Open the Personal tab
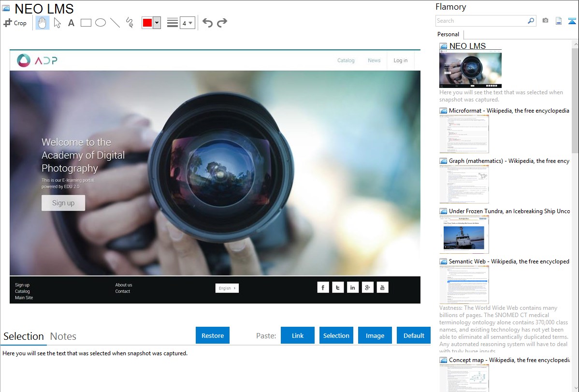This screenshot has width=579, height=392. [448, 34]
